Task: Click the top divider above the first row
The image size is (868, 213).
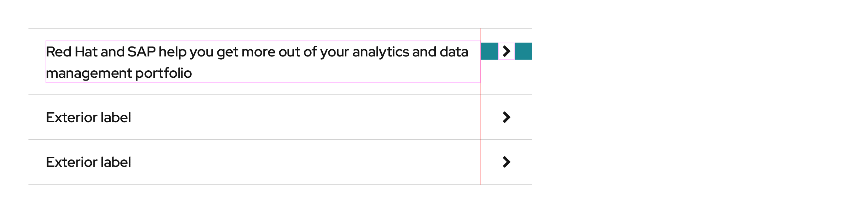Action: click(249, 29)
